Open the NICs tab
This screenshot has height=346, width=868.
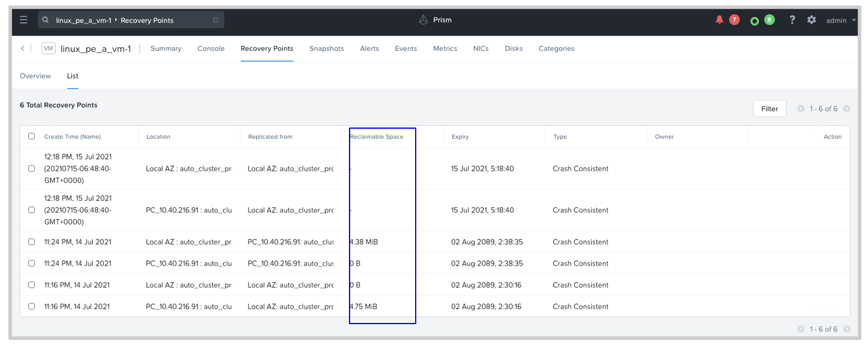tap(481, 48)
